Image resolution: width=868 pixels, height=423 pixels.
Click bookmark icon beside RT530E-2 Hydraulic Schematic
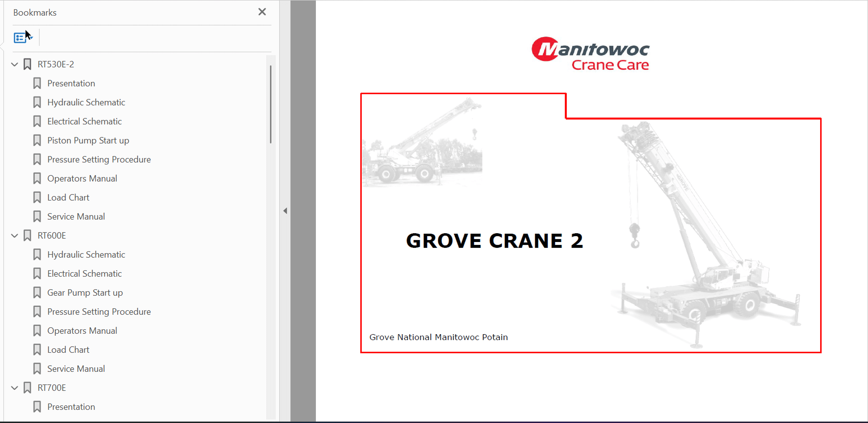pyautogui.click(x=37, y=102)
